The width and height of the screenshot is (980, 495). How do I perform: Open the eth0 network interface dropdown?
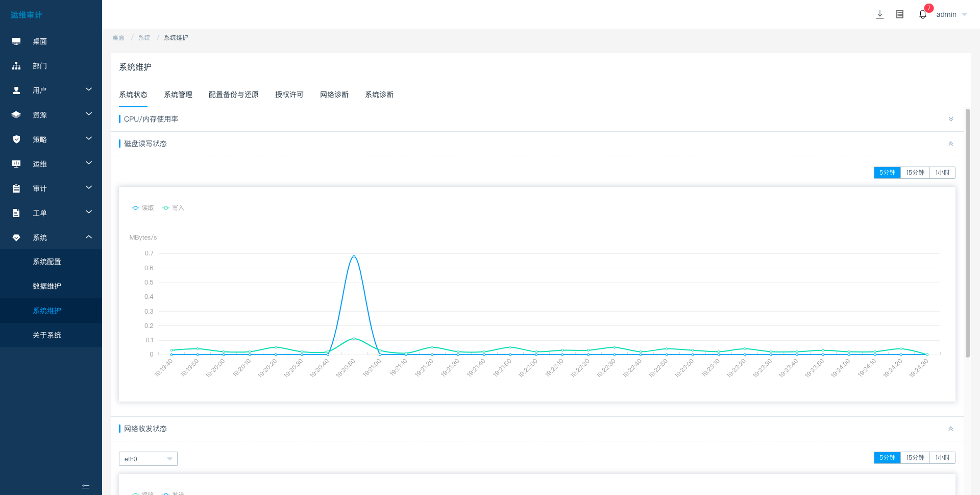(x=148, y=459)
